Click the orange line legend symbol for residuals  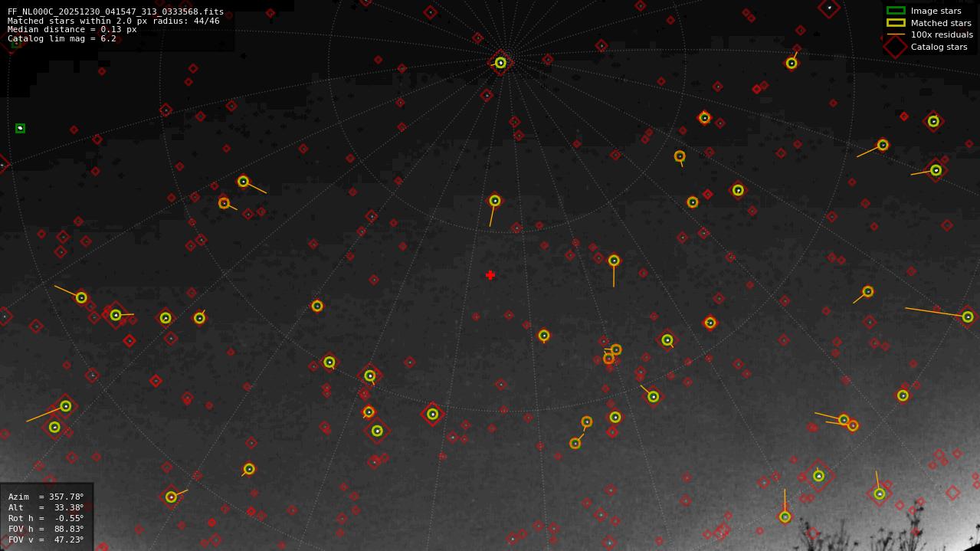(x=896, y=34)
